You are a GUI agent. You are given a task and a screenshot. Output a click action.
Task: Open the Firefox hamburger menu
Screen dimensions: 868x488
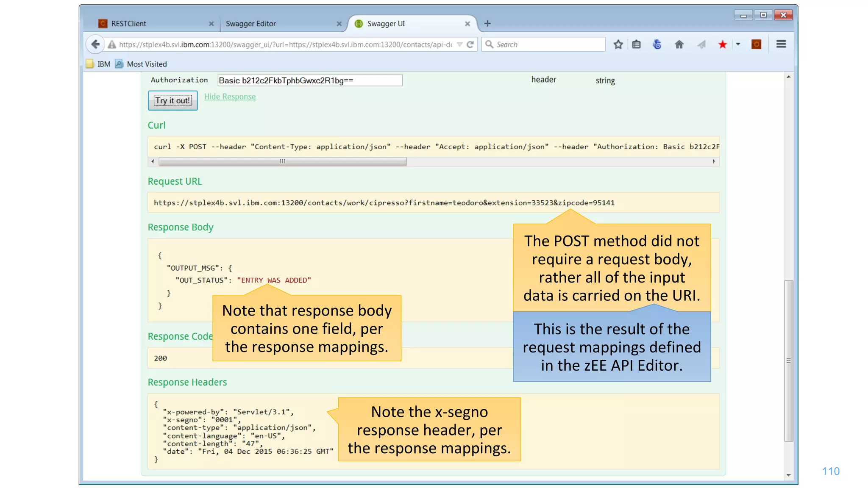click(781, 44)
